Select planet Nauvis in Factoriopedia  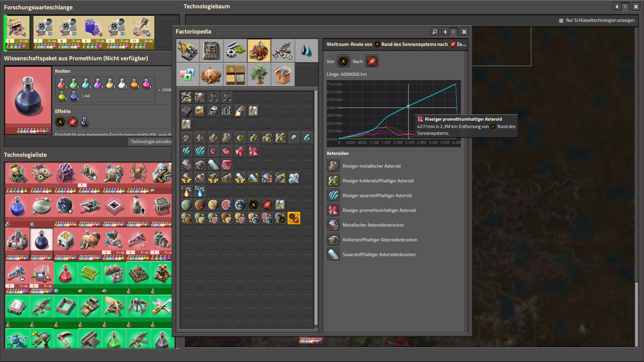coord(186,205)
